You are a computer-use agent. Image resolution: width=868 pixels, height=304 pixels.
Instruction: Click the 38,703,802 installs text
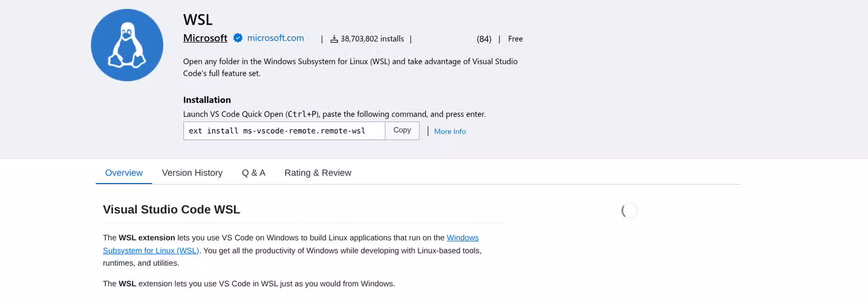[372, 39]
